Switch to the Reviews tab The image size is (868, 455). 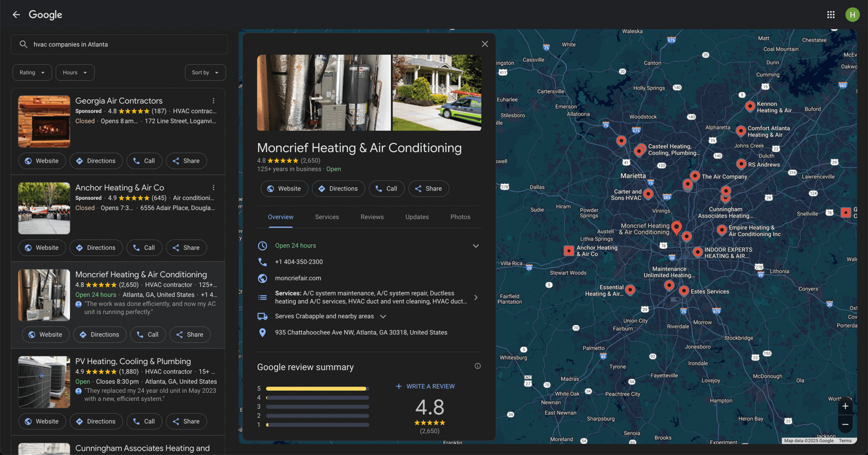click(372, 217)
